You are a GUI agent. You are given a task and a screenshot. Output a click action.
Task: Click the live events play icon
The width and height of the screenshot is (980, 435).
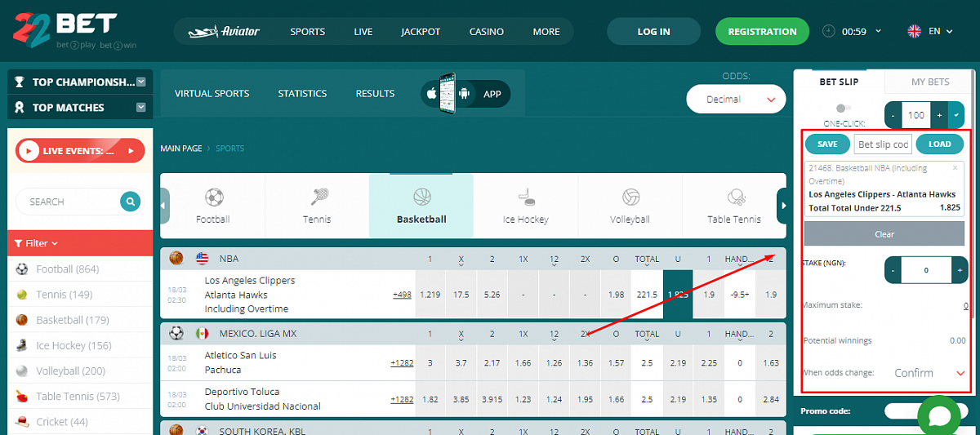[29, 150]
